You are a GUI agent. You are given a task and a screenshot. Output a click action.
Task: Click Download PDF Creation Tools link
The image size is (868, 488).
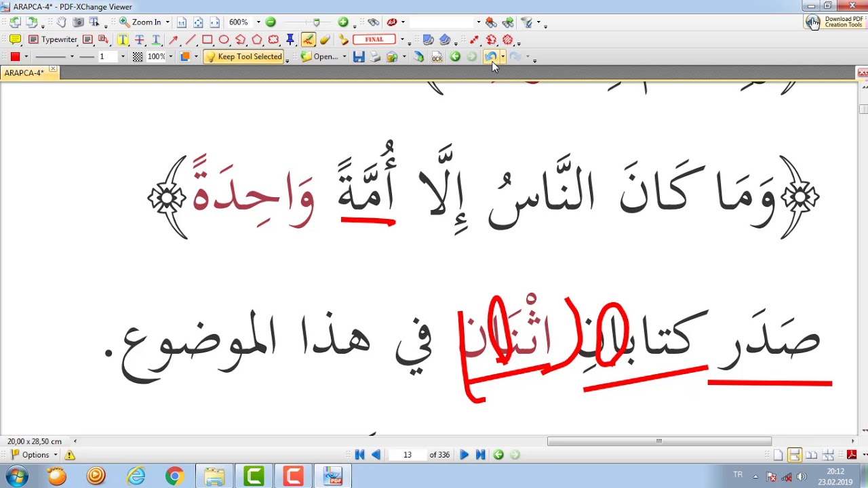(835, 22)
